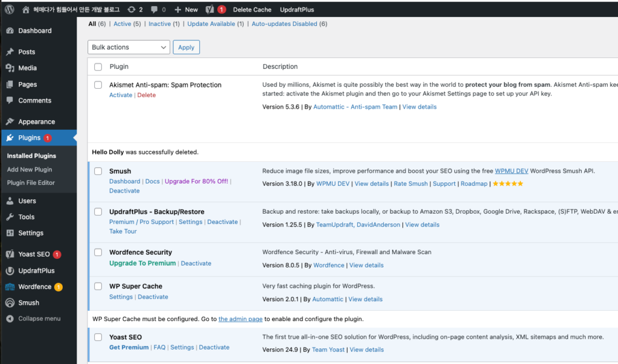
Task: Click the Smush sidebar icon
Action: pyautogui.click(x=10, y=302)
